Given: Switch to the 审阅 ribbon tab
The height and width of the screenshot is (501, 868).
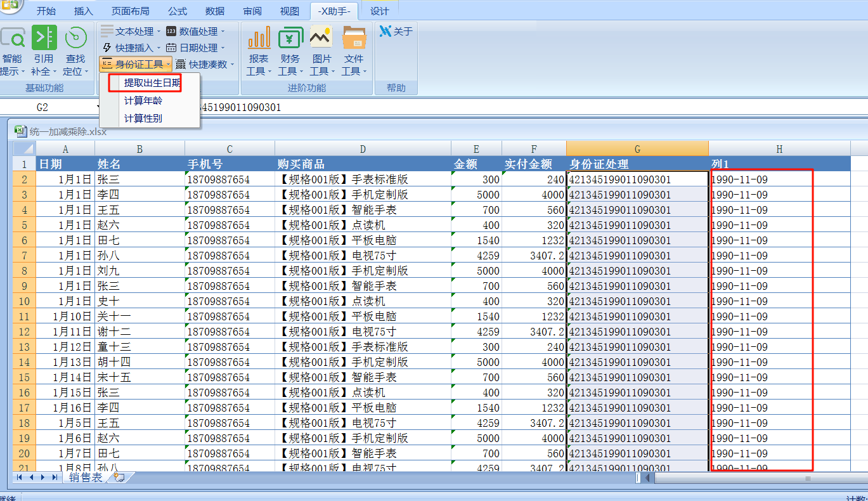Looking at the screenshot, I should coord(252,11).
